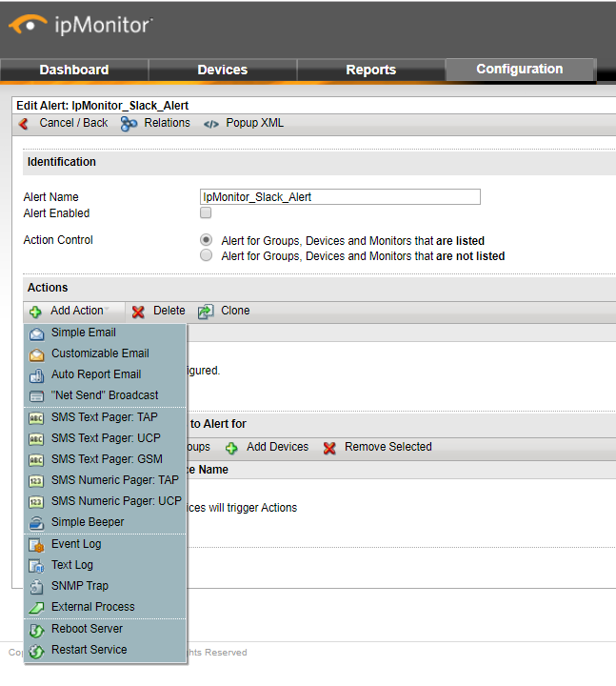Click the SMS Numeric Pager: TAP icon
Image resolution: width=616 pixels, height=686 pixels.
click(36, 481)
